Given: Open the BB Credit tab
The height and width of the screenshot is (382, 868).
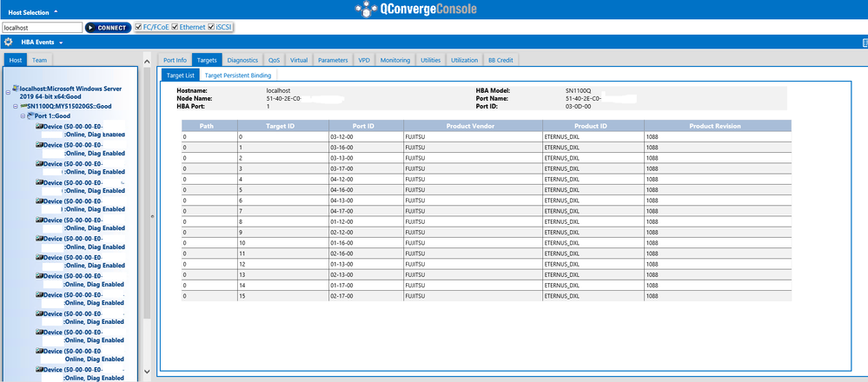Looking at the screenshot, I should click(500, 60).
